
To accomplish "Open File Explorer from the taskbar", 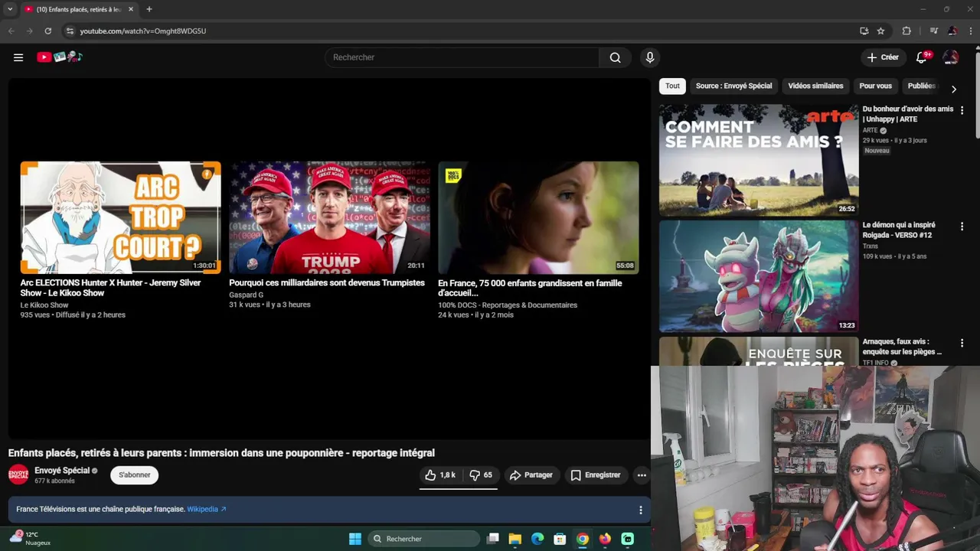I will click(x=515, y=539).
